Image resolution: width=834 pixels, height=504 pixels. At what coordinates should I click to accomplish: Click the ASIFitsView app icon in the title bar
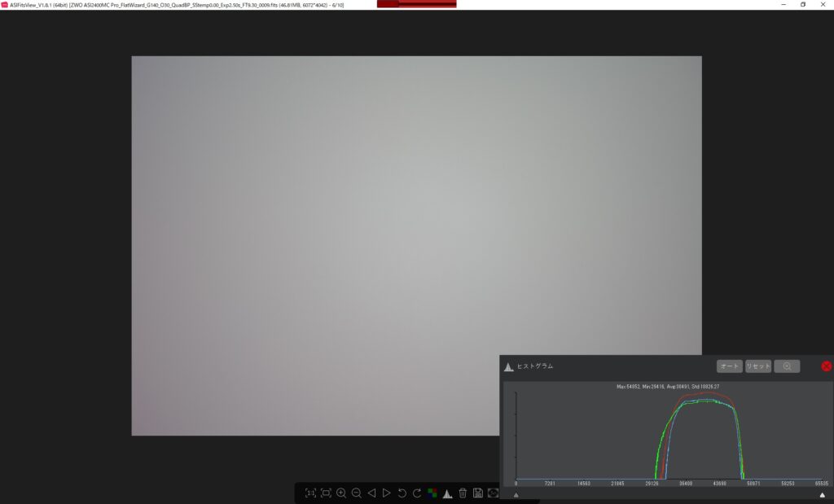(x=4, y=5)
